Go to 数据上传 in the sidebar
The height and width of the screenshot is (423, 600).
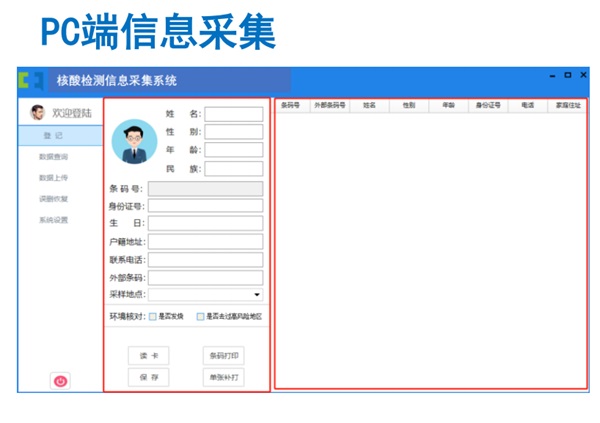tap(53, 178)
